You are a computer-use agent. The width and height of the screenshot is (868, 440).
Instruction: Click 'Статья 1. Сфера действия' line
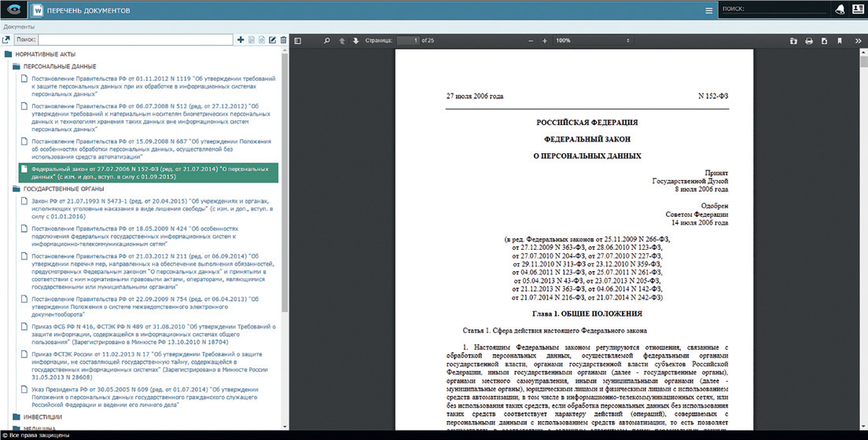pos(554,331)
